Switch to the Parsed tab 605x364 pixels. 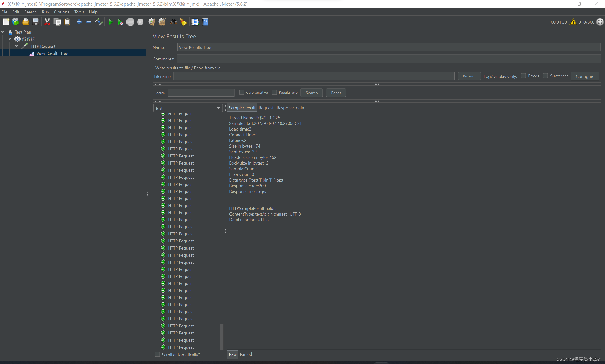pos(246,354)
